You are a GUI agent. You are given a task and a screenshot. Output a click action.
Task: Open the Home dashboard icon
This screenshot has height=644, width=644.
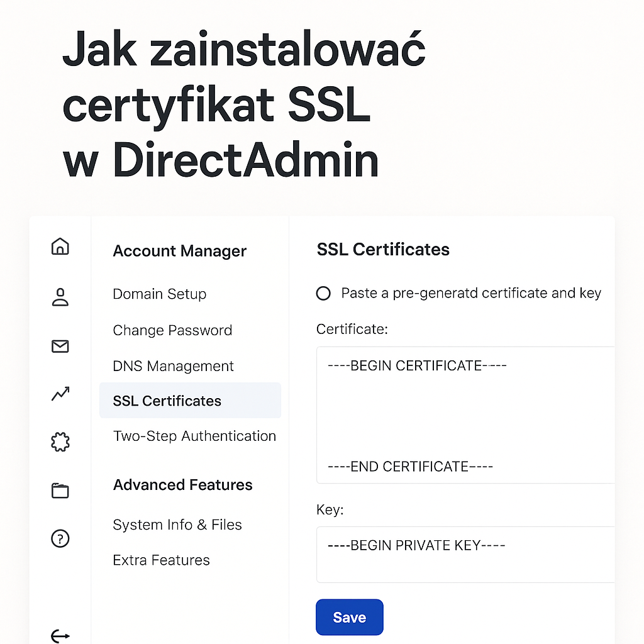coord(60,246)
